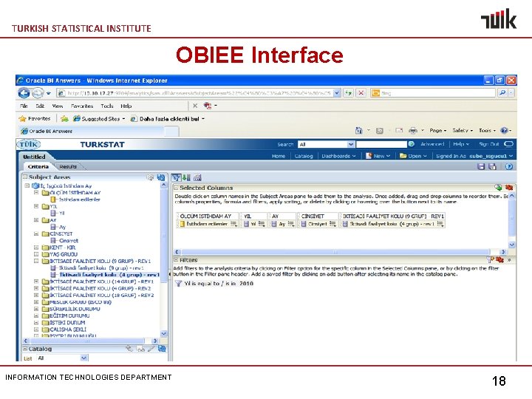Image resolution: width=532 pixels, height=399 pixels.
Task: Click the browser Back arrow button
Action: [24, 92]
